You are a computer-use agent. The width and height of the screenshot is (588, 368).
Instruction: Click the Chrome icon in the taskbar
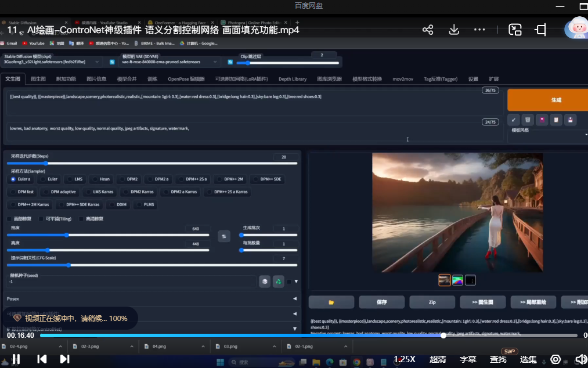pos(356,362)
